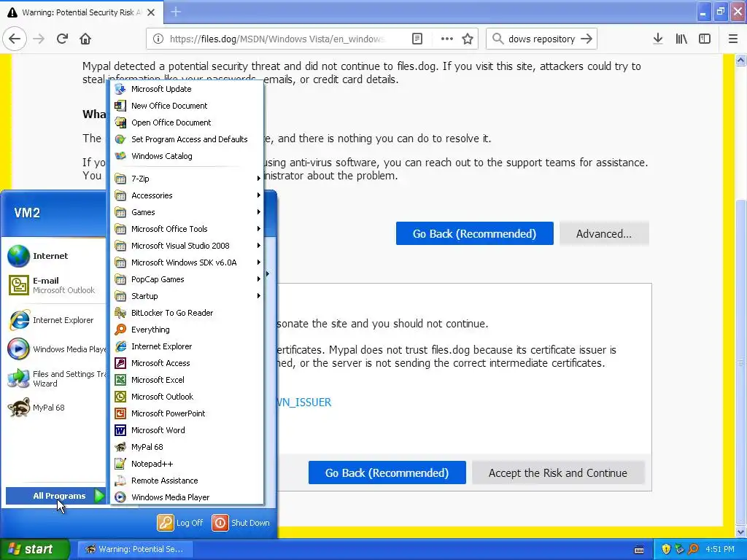Viewport: 747px width, 560px height.
Task: Click the Forward arrow in browser toolbar
Action: pyautogui.click(x=39, y=39)
